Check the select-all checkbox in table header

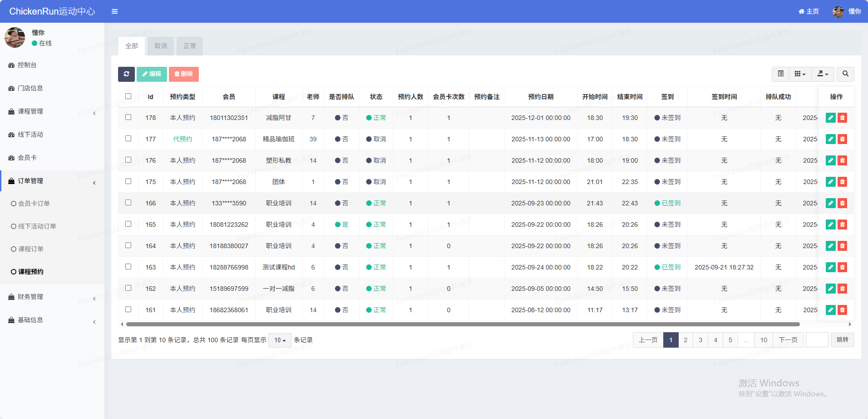[128, 96]
